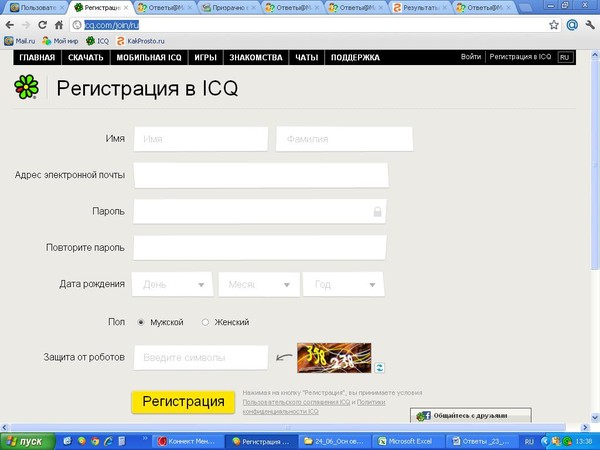Open the День birth day dropdown
600x450 pixels.
point(172,284)
